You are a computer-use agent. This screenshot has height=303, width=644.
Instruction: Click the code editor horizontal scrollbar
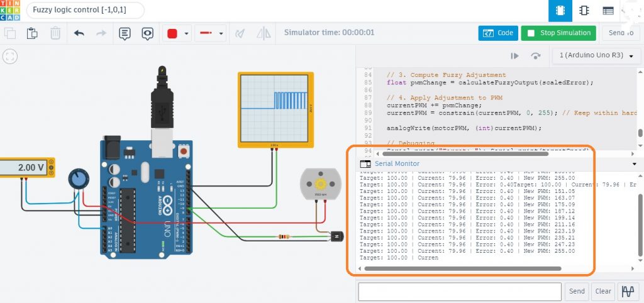pos(465,154)
